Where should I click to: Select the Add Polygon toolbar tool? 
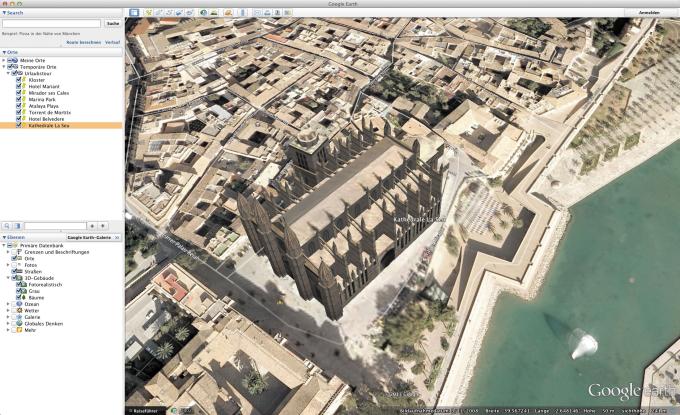159,13
